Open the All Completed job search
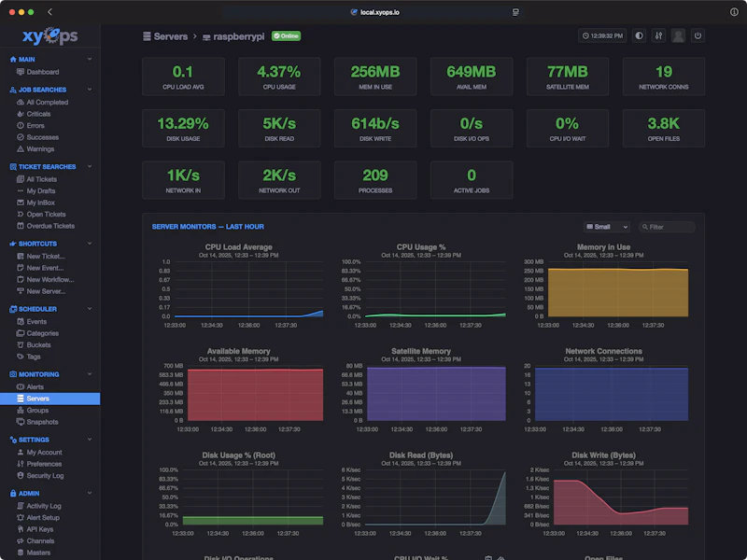 (x=48, y=103)
